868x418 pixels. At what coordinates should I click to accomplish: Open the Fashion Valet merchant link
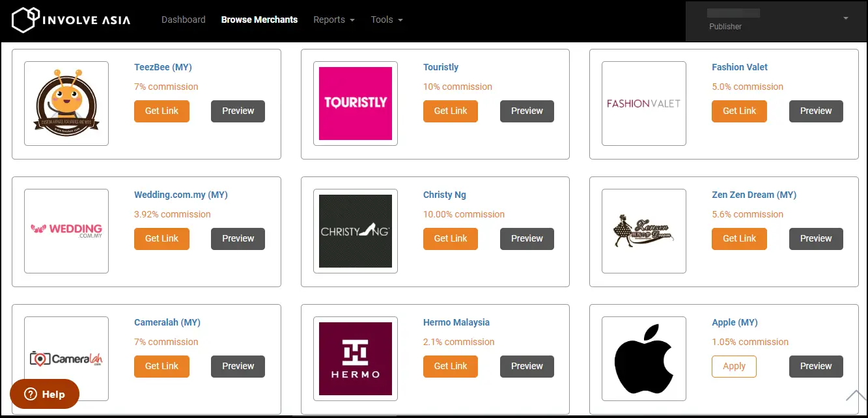point(740,67)
